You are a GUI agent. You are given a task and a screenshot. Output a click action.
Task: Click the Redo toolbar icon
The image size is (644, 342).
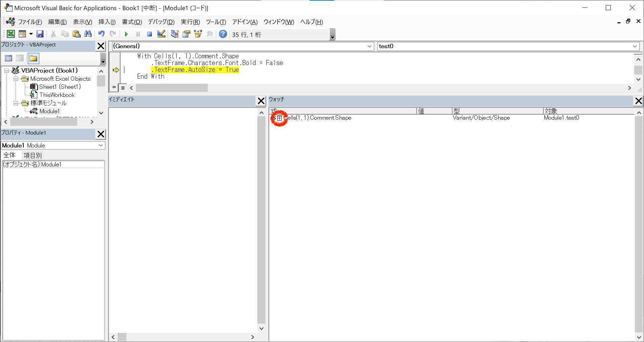click(113, 34)
